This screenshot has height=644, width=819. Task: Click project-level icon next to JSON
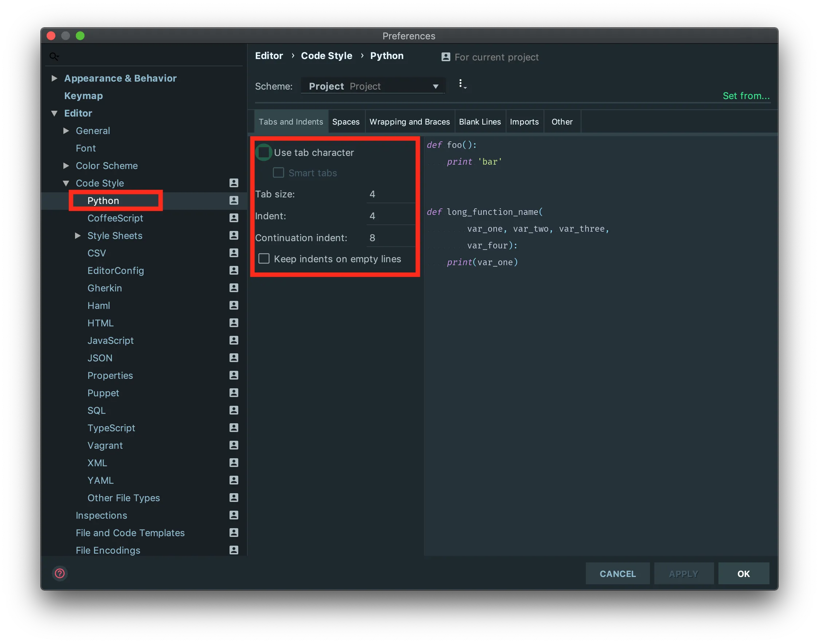coord(234,358)
